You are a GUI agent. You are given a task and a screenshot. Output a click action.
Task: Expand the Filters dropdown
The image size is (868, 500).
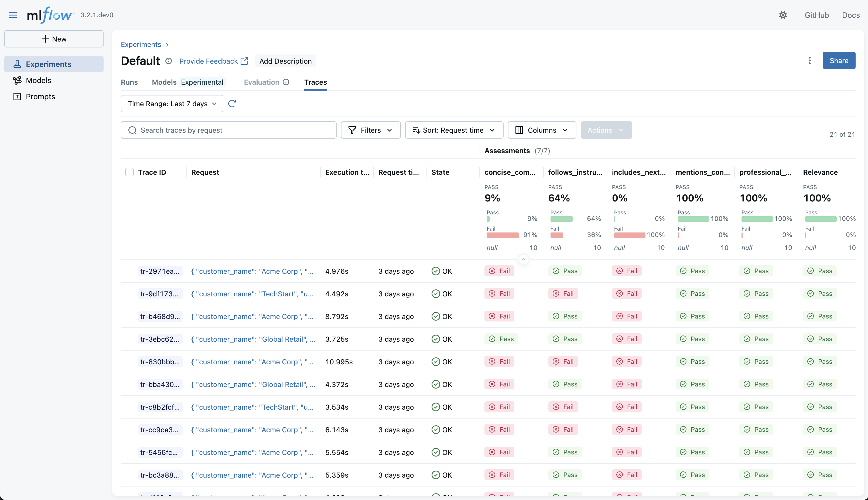click(x=371, y=130)
